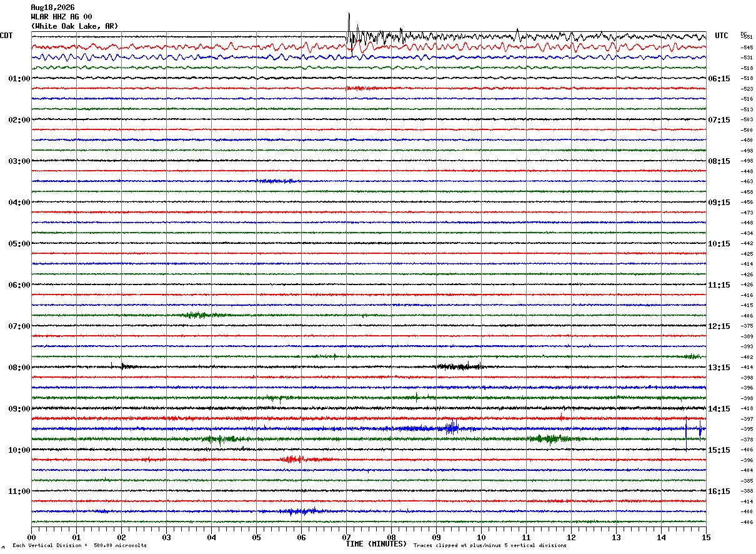Click the blue burst near minute 9.3 after 09:00
The width and height of the screenshot is (756, 554).
[449, 428]
